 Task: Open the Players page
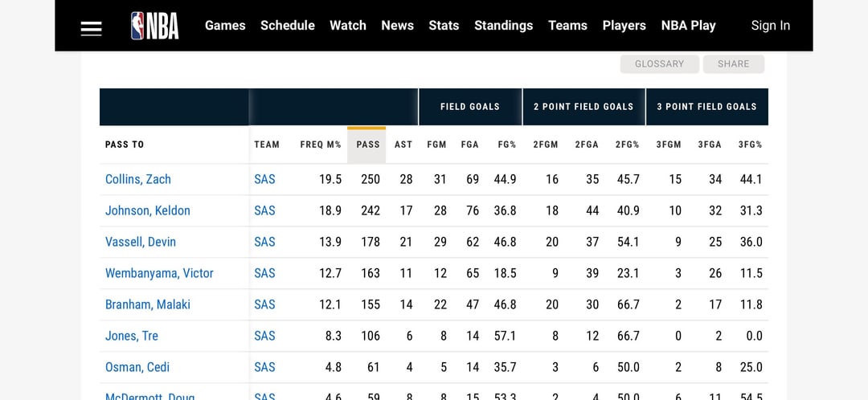click(x=624, y=26)
